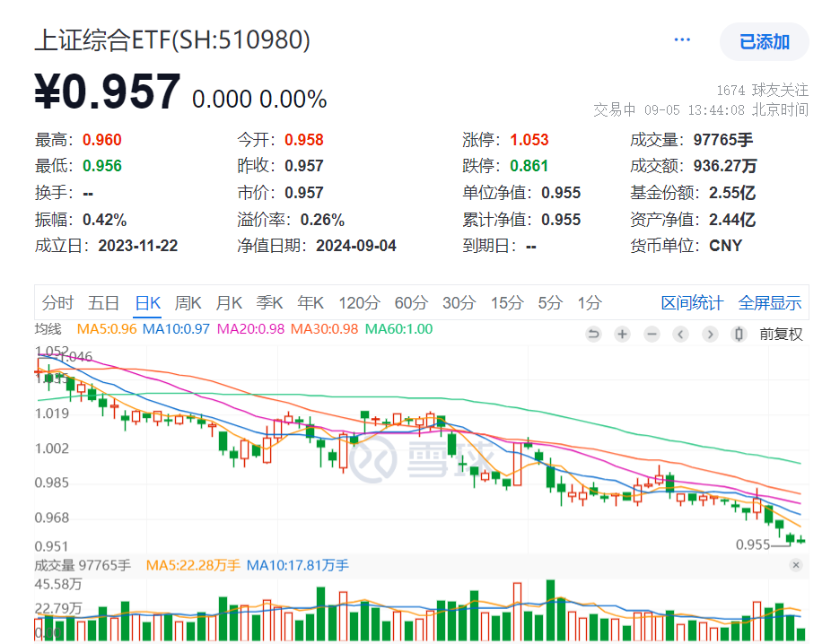The width and height of the screenshot is (831, 644).
Task: Click the chart reset/undo arrow icon
Action: tap(593, 335)
